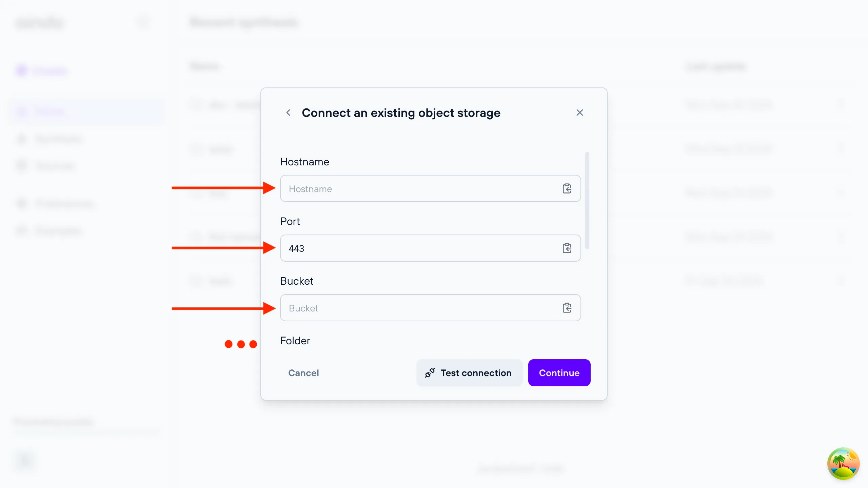Paste clipboard into Hostname field

(x=567, y=188)
